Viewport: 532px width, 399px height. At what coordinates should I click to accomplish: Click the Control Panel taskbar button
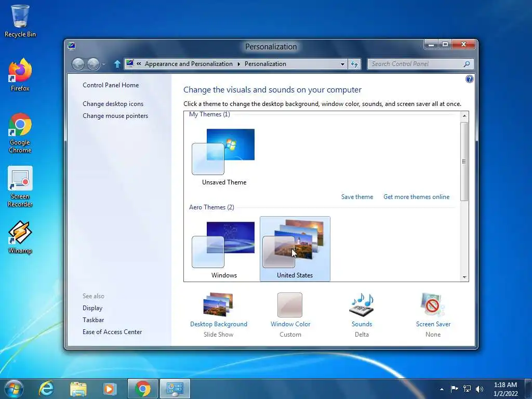point(175,389)
